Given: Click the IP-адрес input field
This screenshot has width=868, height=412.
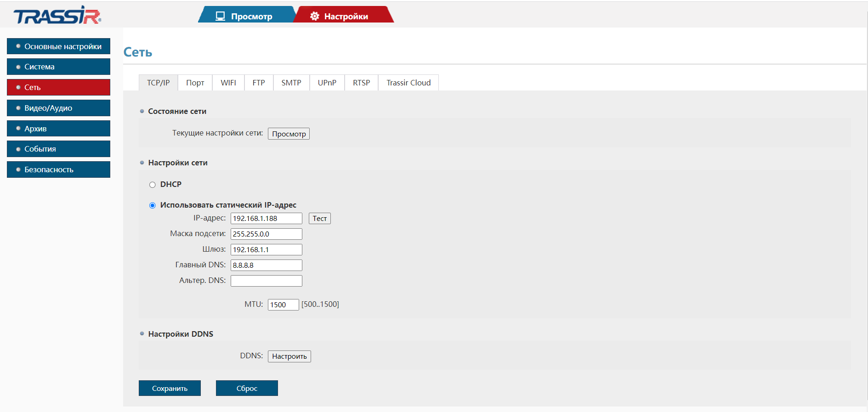Looking at the screenshot, I should (267, 218).
